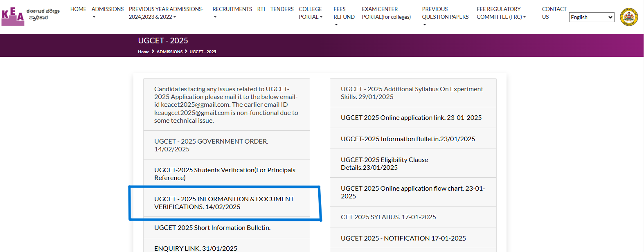Expand FEE REGULATORY COMMITTEE (FRC) dropdown

tap(501, 13)
